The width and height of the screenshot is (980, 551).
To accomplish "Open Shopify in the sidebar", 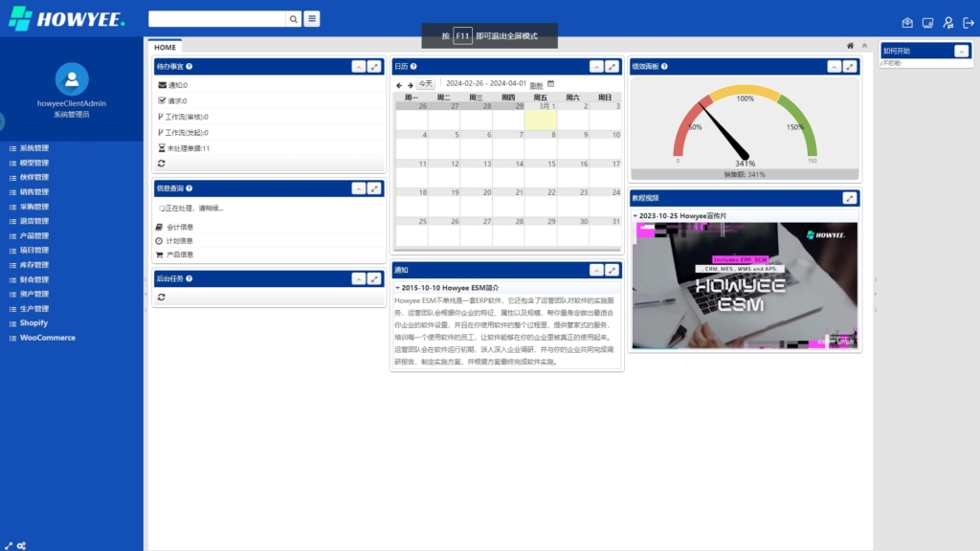I will pyautogui.click(x=33, y=323).
